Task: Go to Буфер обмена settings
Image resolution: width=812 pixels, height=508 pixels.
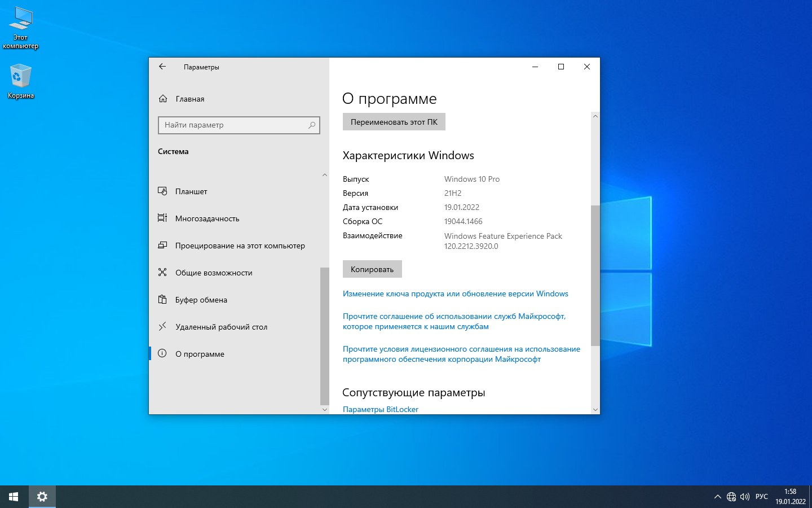Action: 201,300
